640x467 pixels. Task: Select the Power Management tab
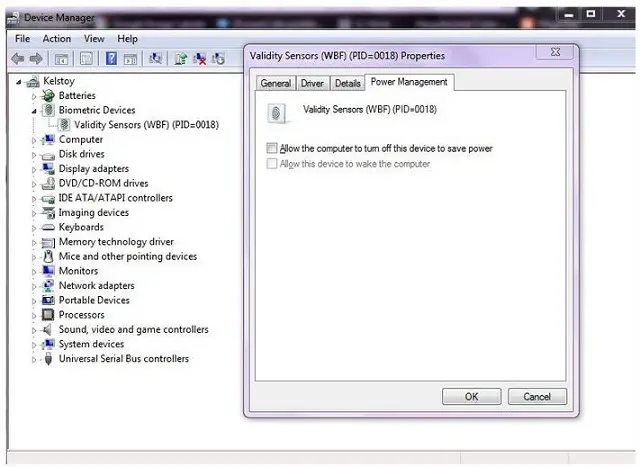tap(409, 82)
